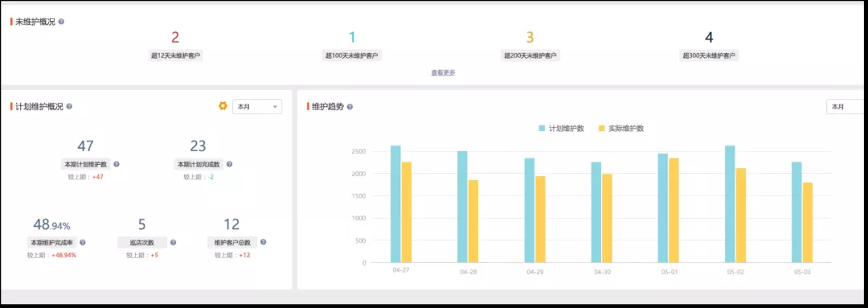This screenshot has height=308, width=868.
Task: Click help icon next to 计划维护概况 heading
Action: click(69, 106)
